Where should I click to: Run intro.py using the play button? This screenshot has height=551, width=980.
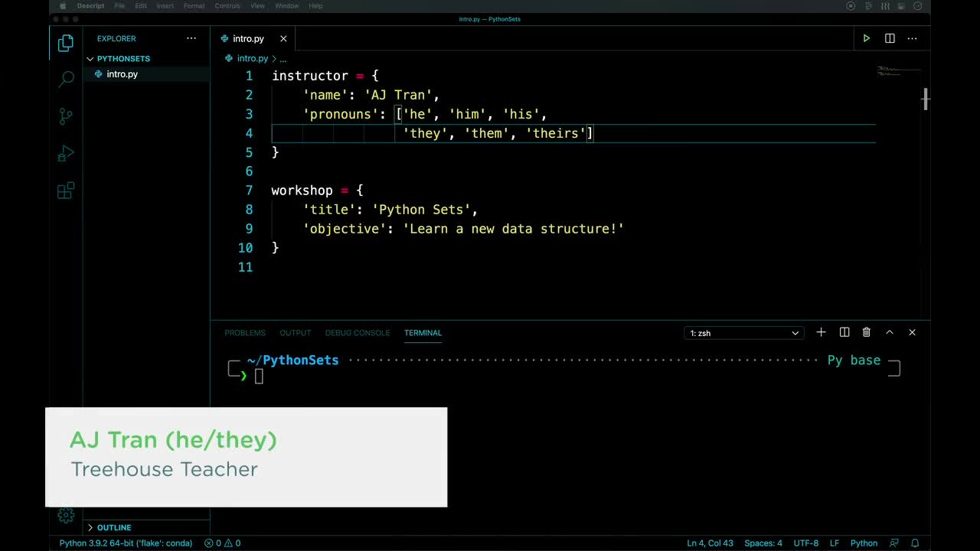click(x=866, y=38)
